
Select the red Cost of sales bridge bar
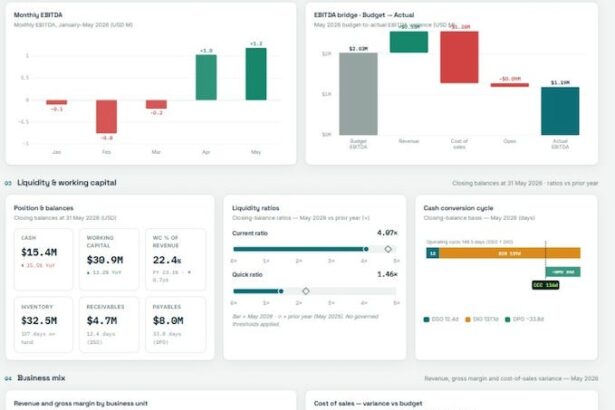pos(459,57)
